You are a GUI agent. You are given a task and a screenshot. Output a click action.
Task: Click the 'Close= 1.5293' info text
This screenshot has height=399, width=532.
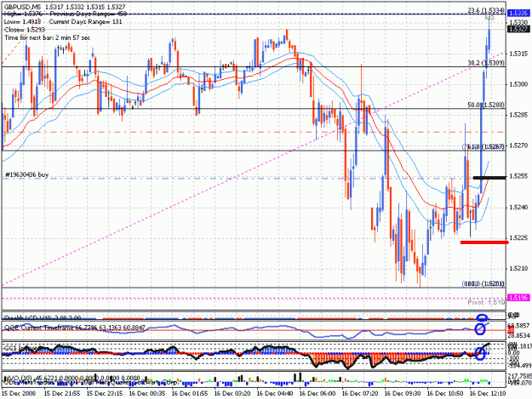point(25,30)
